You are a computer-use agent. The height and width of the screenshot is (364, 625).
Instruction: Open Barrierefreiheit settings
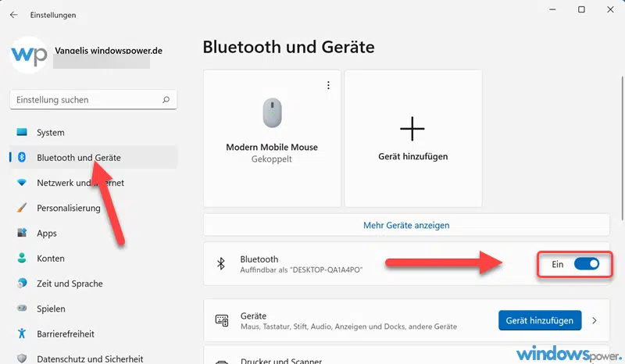click(x=93, y=334)
